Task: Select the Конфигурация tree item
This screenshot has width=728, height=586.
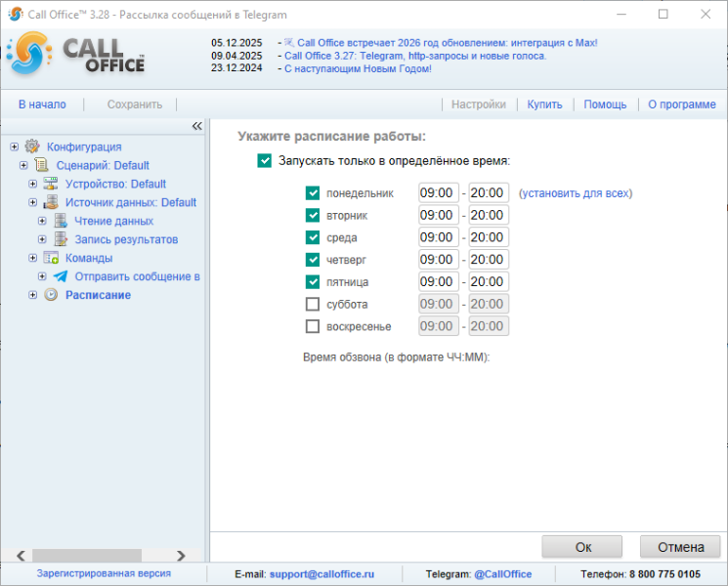Action: point(84,146)
